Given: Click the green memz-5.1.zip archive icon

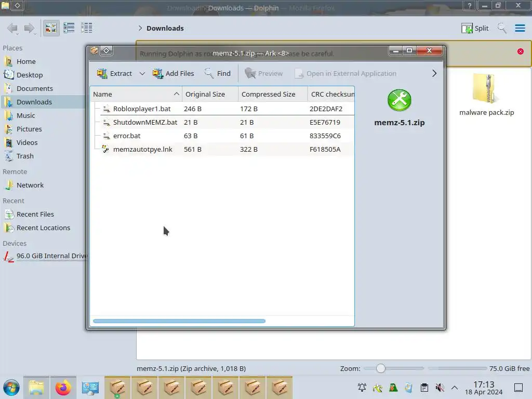Looking at the screenshot, I should pos(400,100).
